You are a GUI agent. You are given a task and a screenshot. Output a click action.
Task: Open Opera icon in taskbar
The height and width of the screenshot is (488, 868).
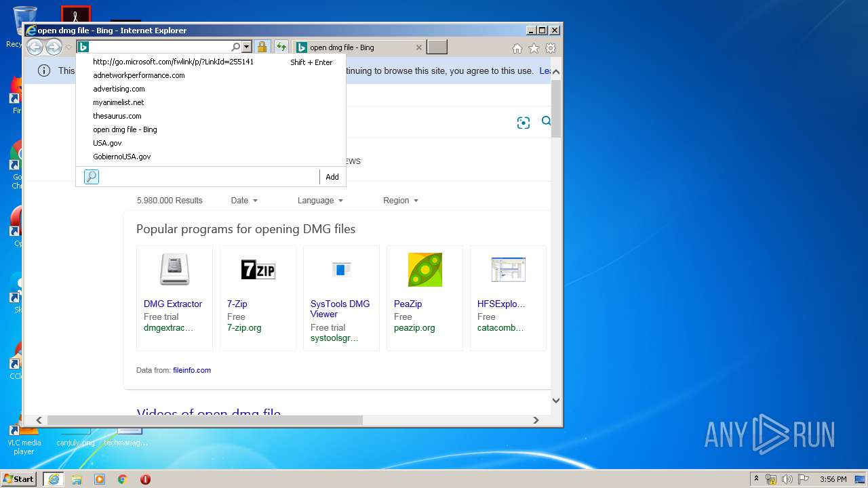[x=145, y=479]
